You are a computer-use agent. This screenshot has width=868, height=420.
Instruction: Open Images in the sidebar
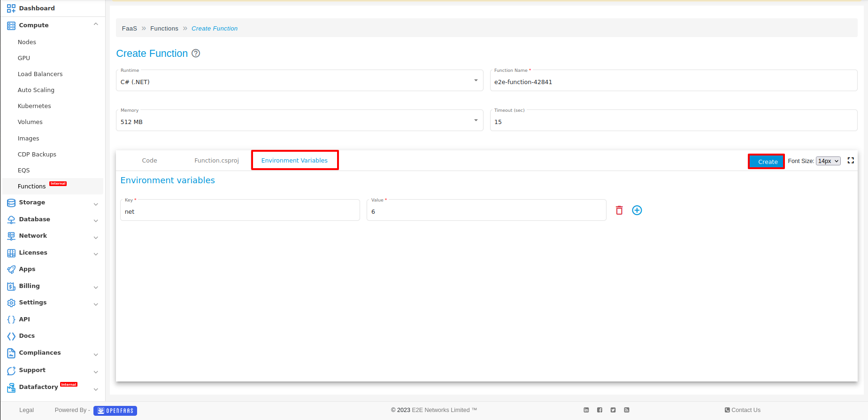point(28,139)
